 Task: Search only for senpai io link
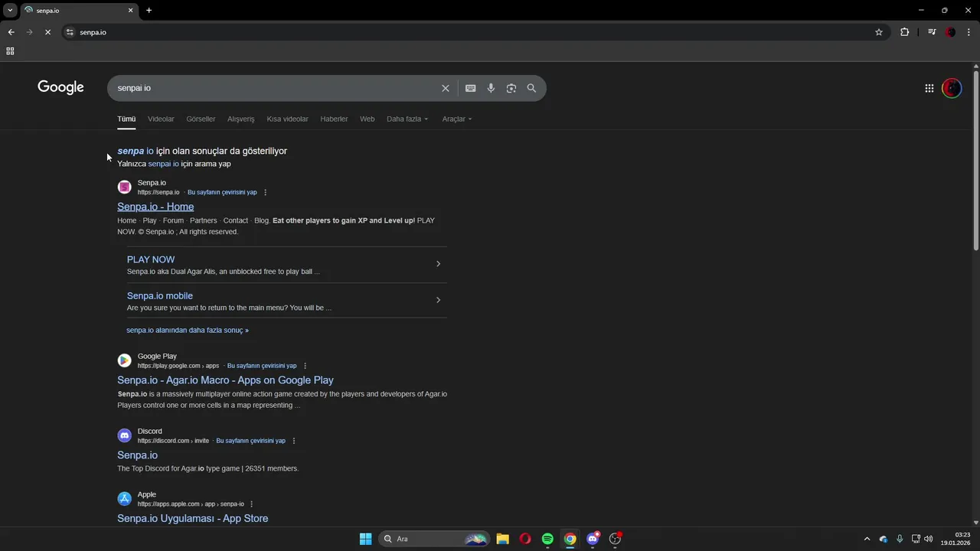(163, 164)
